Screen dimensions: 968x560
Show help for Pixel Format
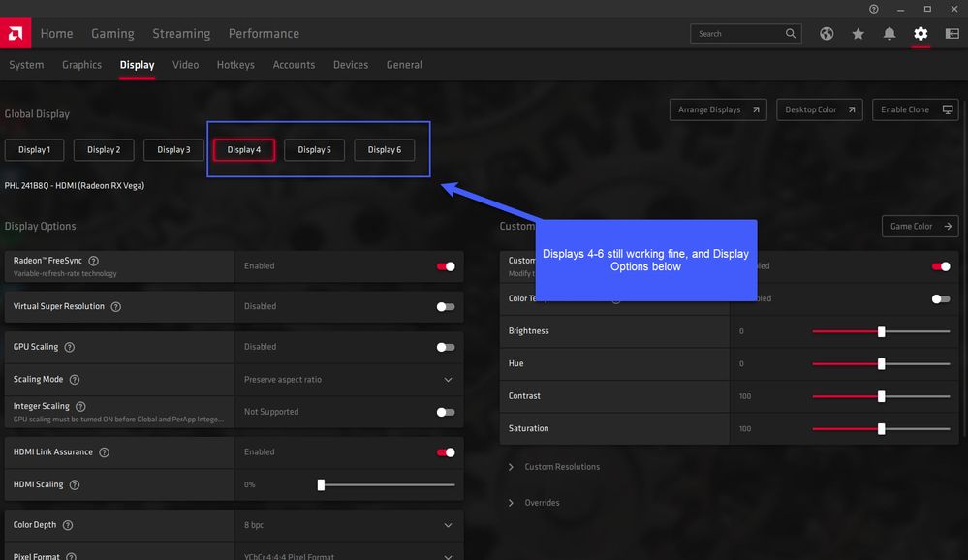click(x=71, y=556)
